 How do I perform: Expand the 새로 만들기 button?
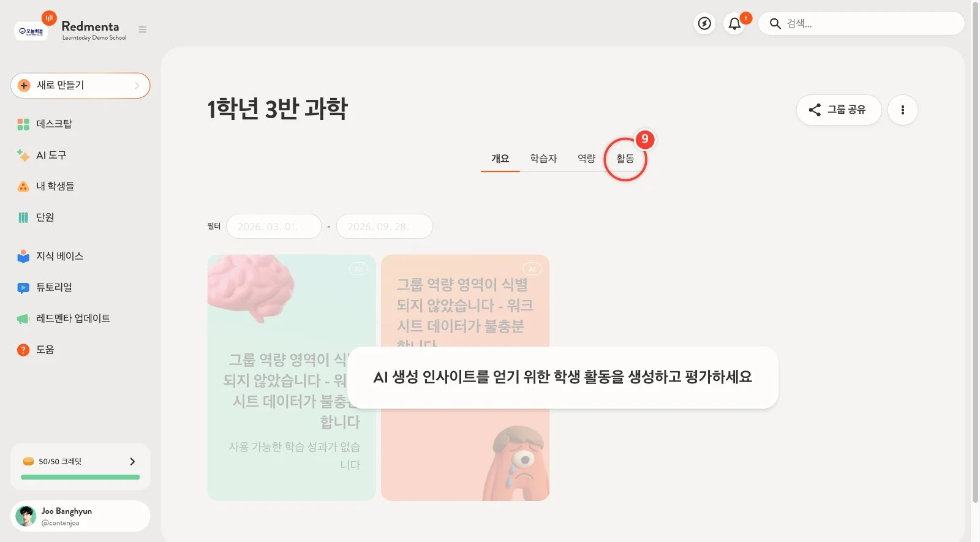(80, 86)
